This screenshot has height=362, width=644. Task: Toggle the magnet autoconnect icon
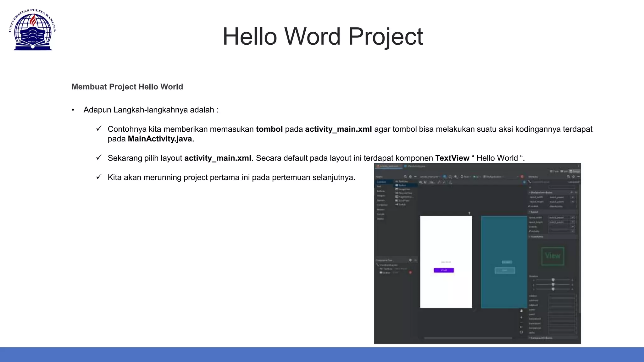pyautogui.click(x=425, y=182)
